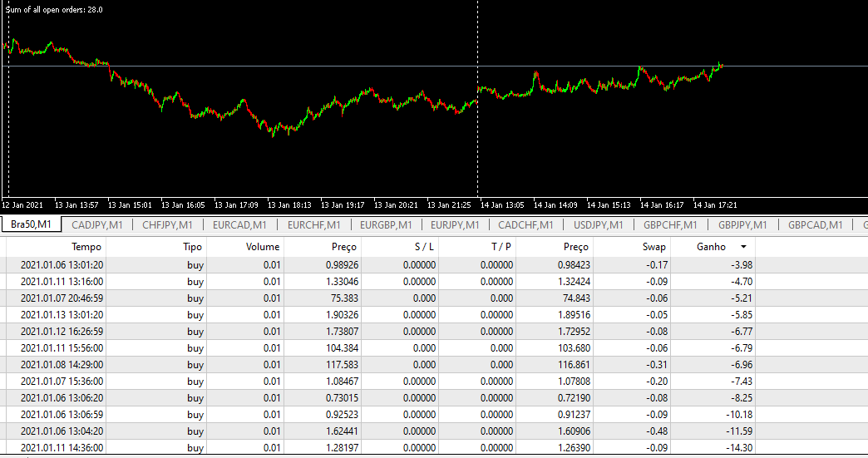868x458 pixels.
Task: Select the order opened 2021.01.07 15:36:00
Action: pyautogui.click(x=381, y=382)
